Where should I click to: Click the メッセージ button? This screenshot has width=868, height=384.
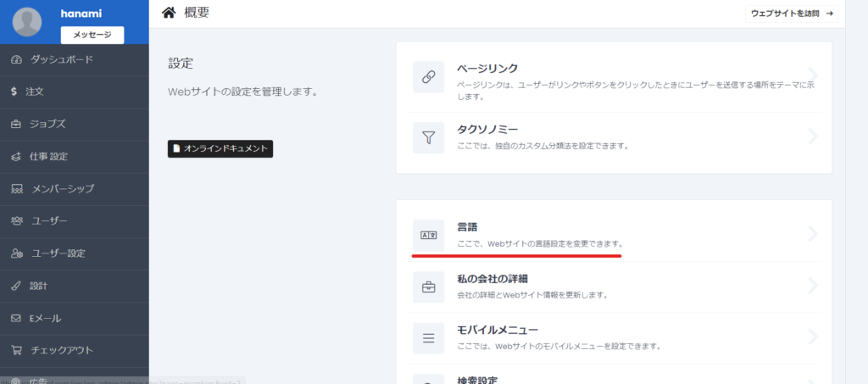coord(92,35)
